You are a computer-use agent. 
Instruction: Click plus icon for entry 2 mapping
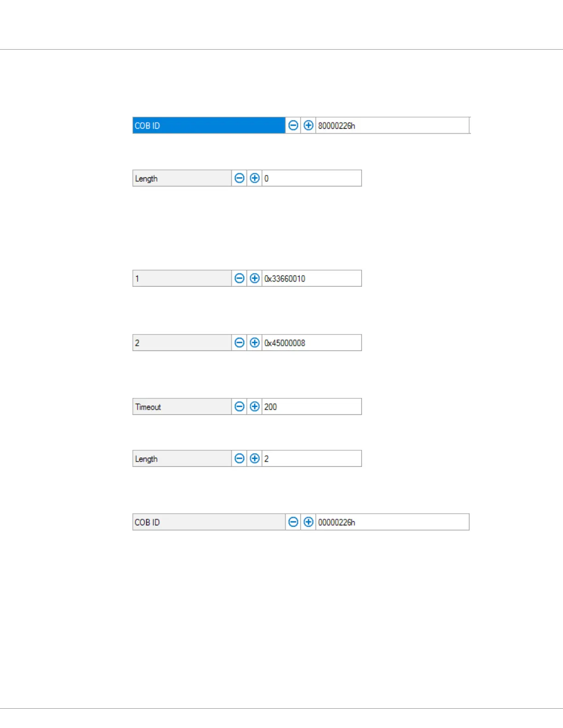tap(254, 343)
